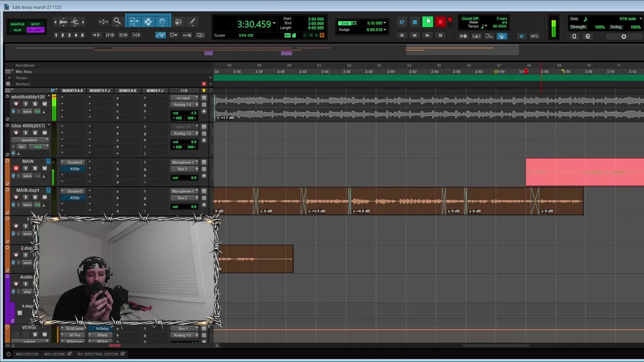
Task: Enable SHUFFLE edit mode
Action: click(x=17, y=24)
